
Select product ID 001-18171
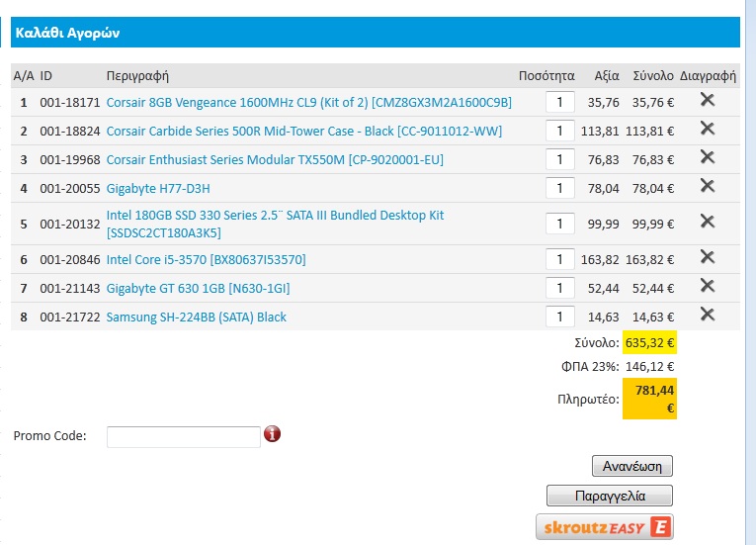coord(70,102)
